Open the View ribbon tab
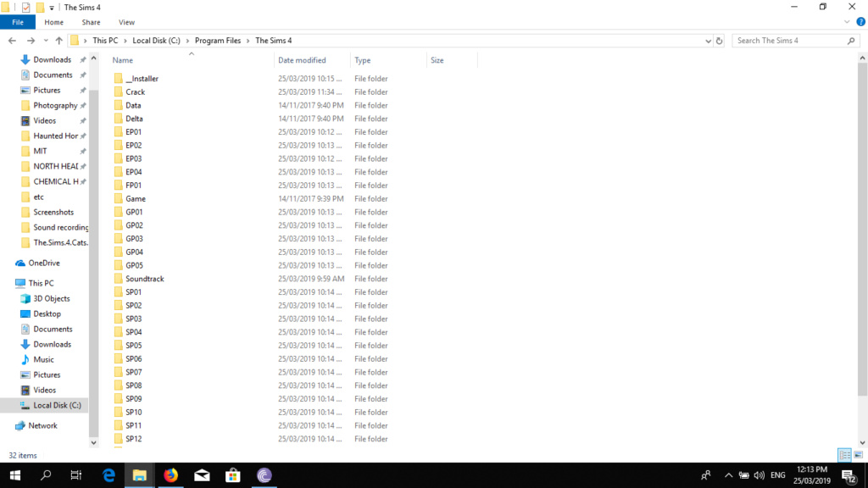868x488 pixels. (126, 22)
